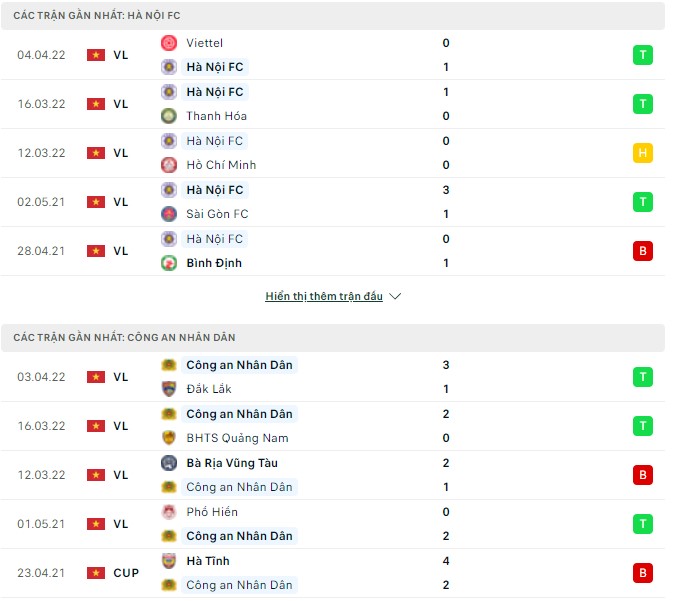Select the CUP competition label on 23.04.21
This screenshot has height=601, width=676.
click(x=126, y=573)
